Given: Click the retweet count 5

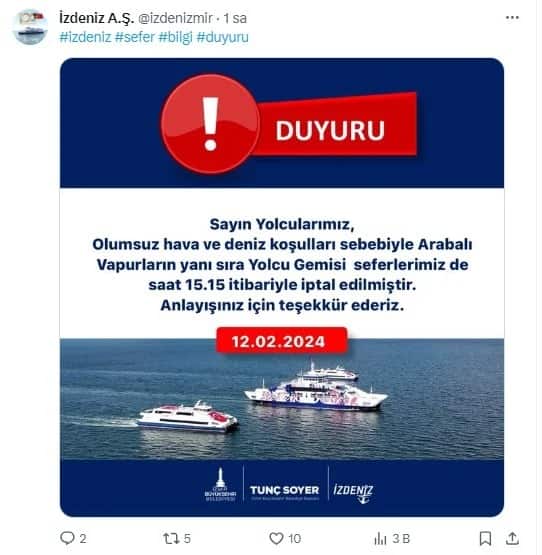Looking at the screenshot, I should pyautogui.click(x=187, y=539).
